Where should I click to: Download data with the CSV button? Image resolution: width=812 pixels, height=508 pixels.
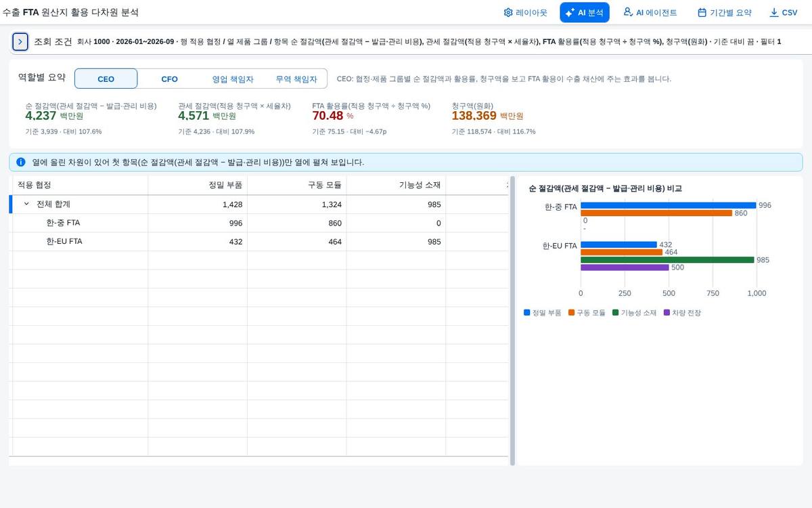(x=784, y=12)
